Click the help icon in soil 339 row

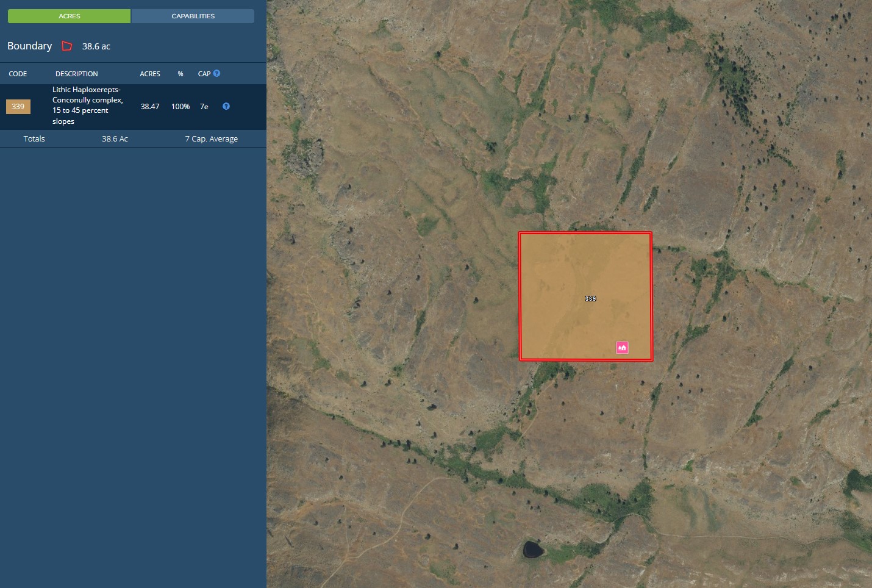[x=226, y=106]
